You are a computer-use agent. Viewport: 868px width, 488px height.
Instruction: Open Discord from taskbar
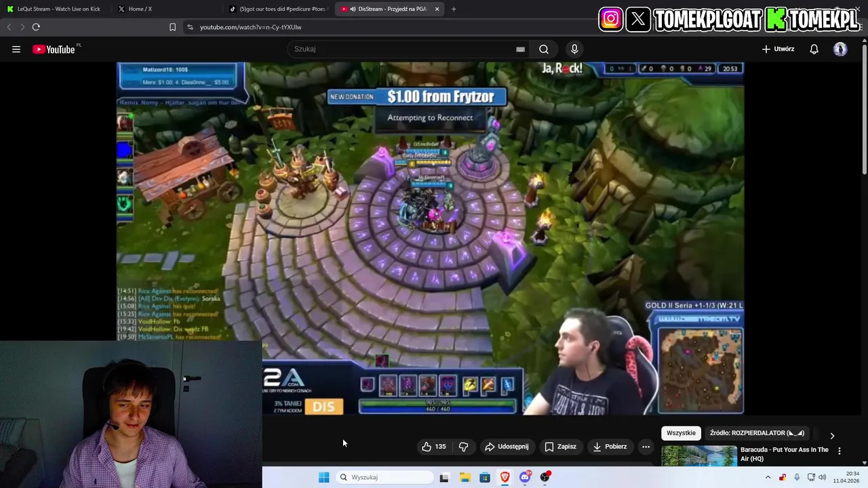tap(525, 477)
